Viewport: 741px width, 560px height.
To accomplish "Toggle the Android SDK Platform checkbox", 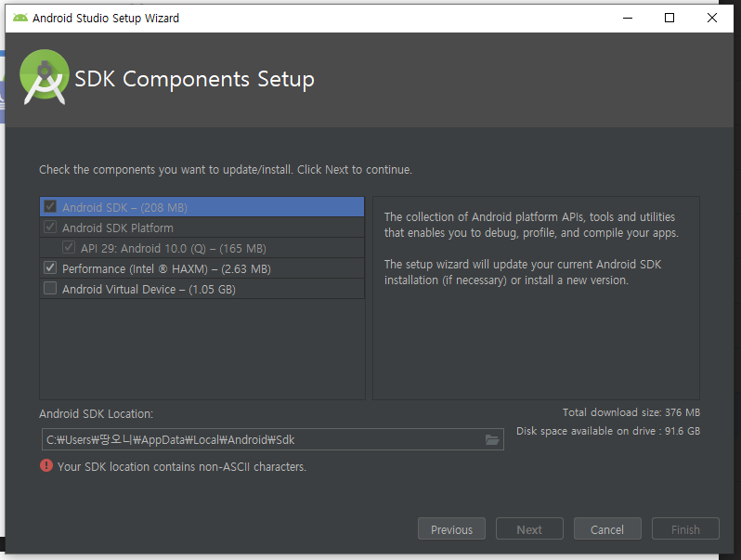I will (x=50, y=227).
